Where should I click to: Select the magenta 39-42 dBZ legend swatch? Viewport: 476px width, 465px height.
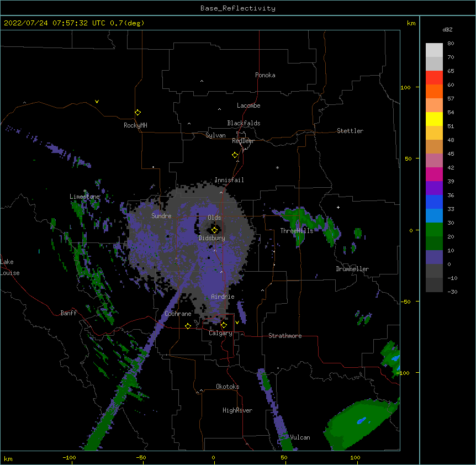click(x=434, y=175)
